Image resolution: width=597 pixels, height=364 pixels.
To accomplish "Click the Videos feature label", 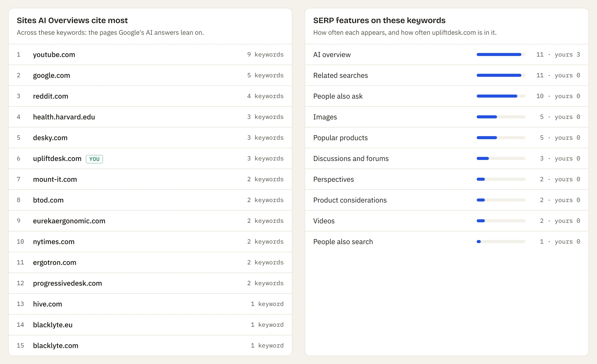I will click(324, 221).
